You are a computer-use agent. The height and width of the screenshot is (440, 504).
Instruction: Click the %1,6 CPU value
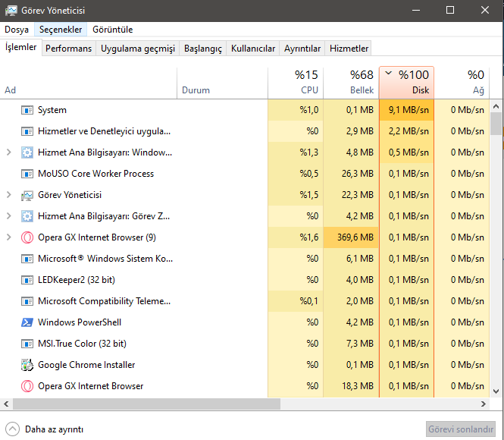tap(309, 237)
